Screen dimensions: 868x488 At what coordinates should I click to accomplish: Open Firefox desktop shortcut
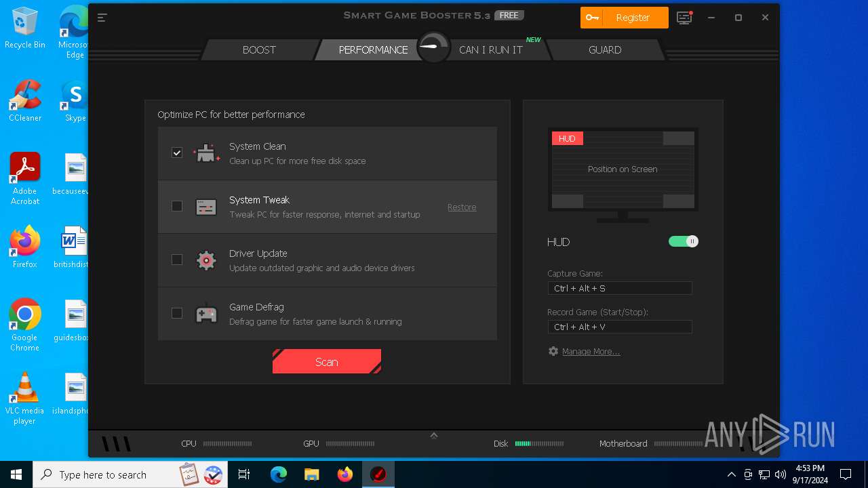point(25,247)
